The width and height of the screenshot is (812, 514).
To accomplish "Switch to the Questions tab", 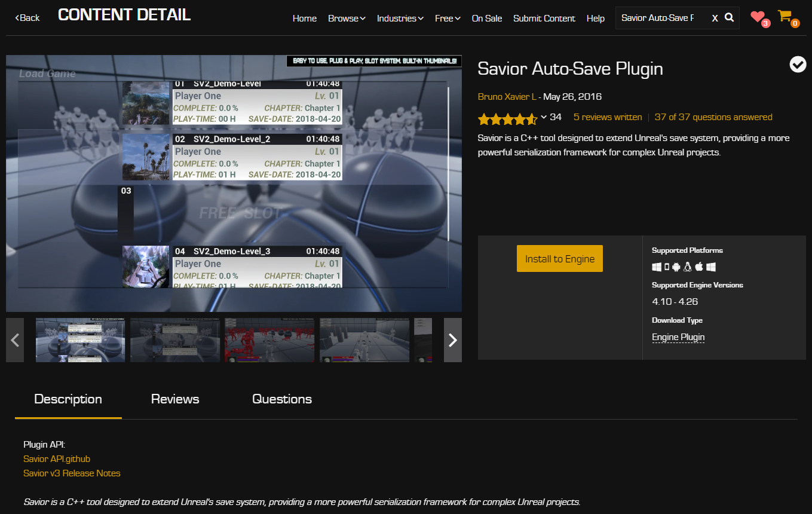I will [282, 399].
